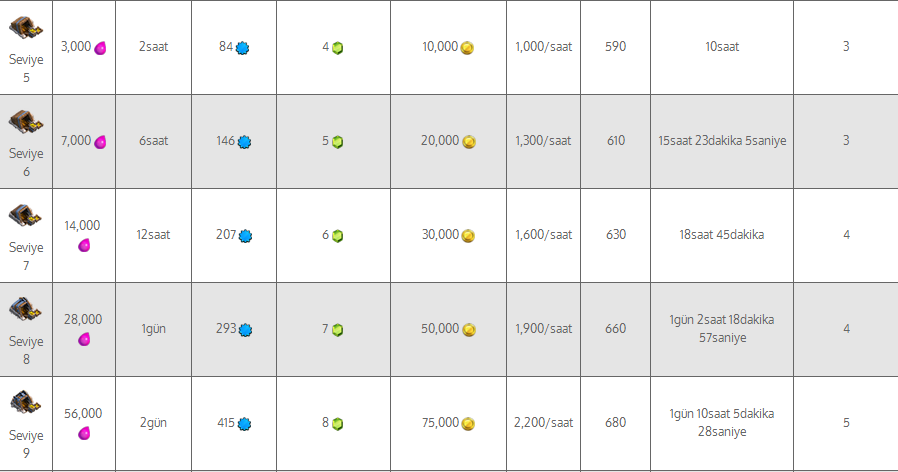Click the green gem icon next to 8
This screenshot has width=898, height=472.
click(x=337, y=424)
